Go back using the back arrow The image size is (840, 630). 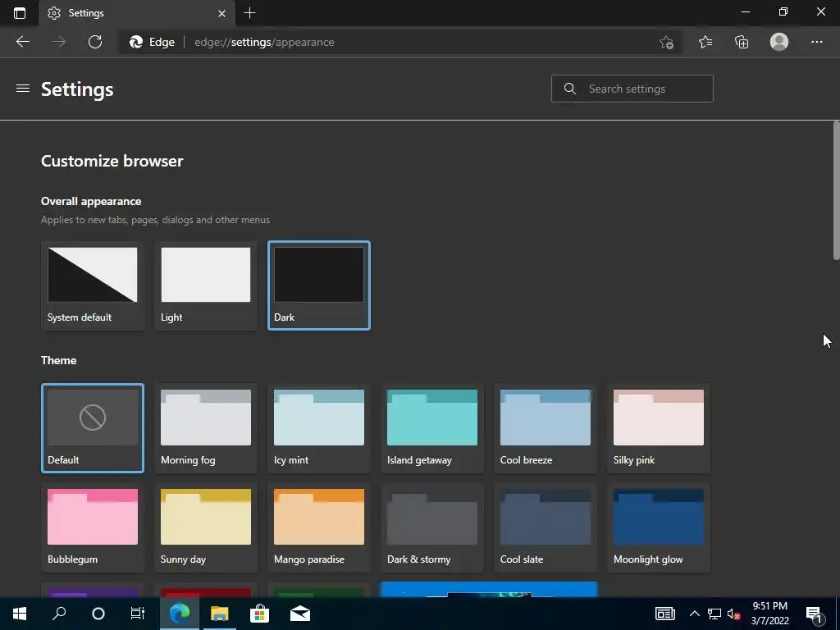click(23, 42)
